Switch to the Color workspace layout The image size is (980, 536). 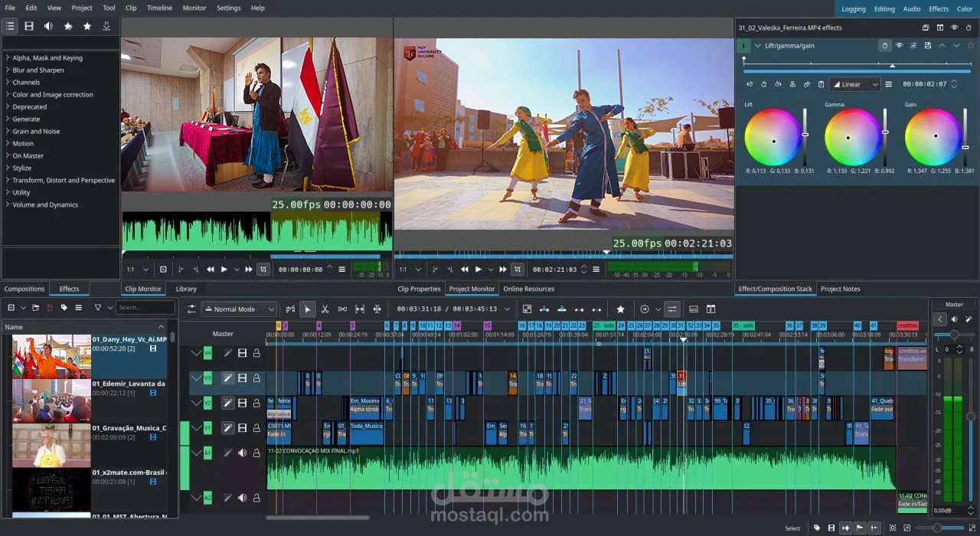tap(964, 9)
